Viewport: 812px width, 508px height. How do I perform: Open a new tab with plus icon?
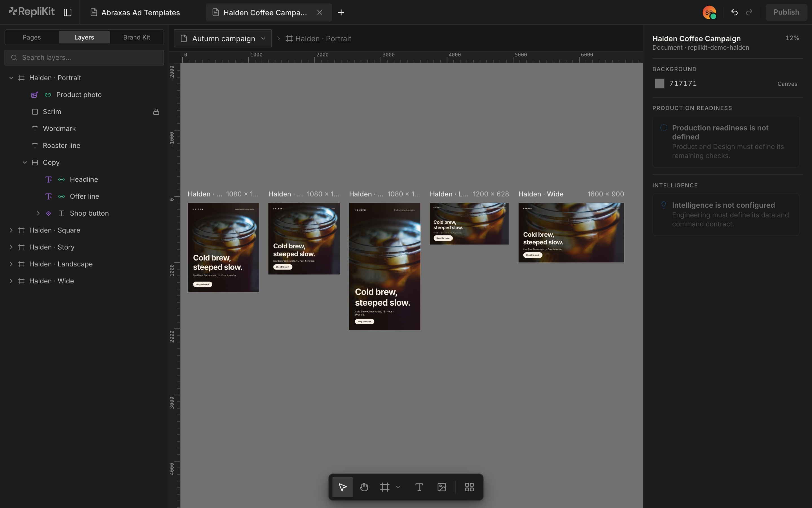click(x=341, y=12)
